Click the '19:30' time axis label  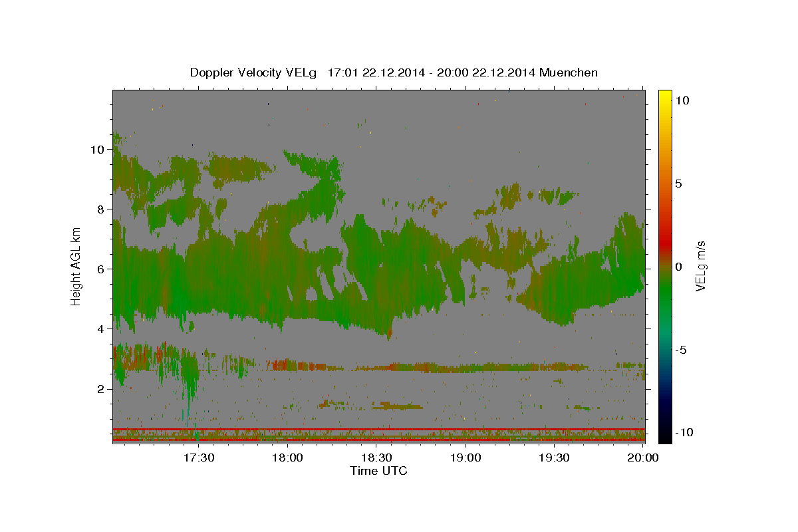pyautogui.click(x=555, y=458)
